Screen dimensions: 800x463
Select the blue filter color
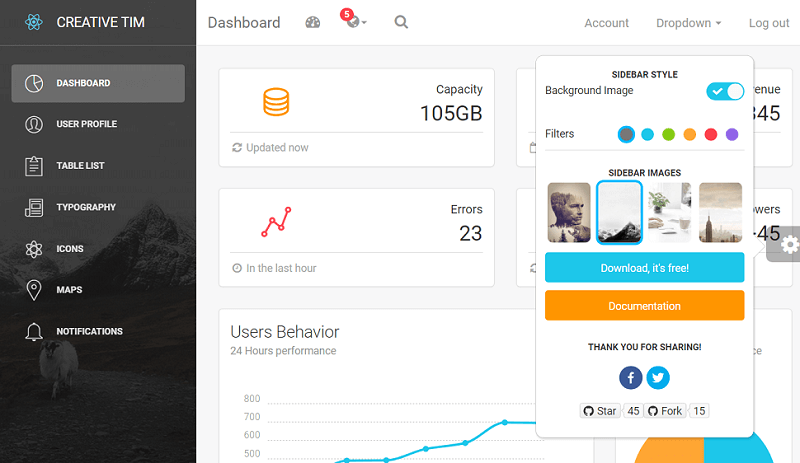pyautogui.click(x=647, y=134)
